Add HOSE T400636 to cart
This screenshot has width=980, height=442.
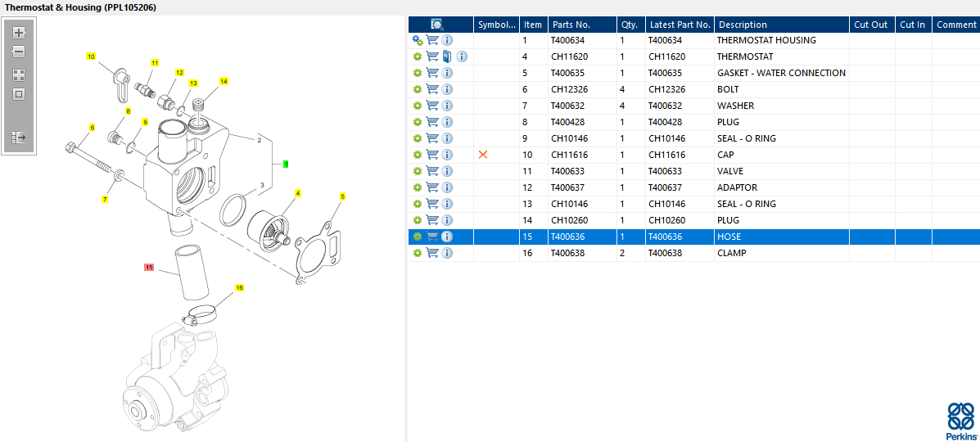pyautogui.click(x=432, y=237)
